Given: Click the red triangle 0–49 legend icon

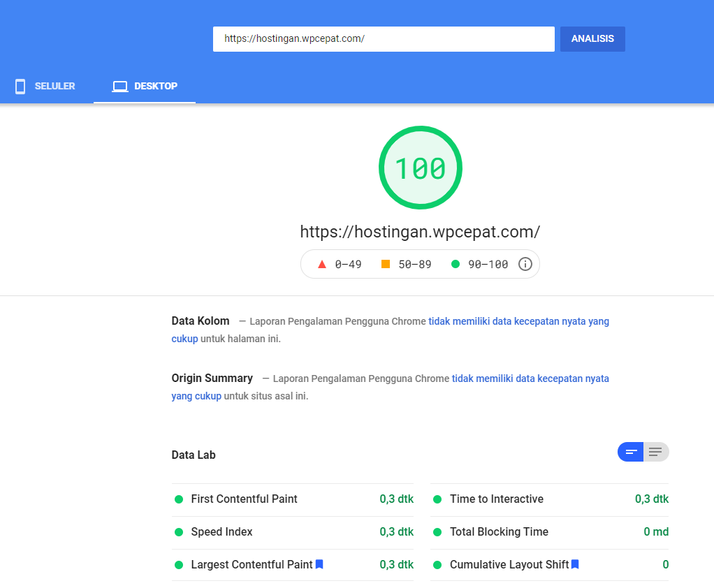Looking at the screenshot, I should tap(322, 264).
